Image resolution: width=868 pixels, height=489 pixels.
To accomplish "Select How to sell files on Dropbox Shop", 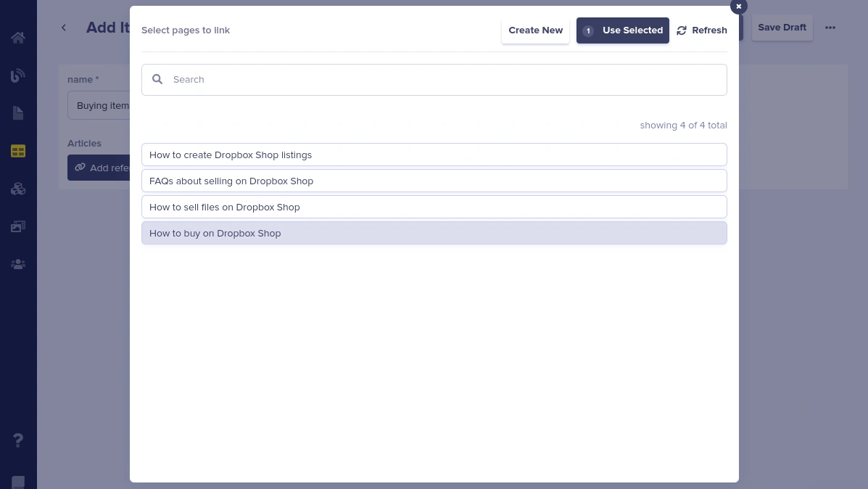I will coord(434,207).
